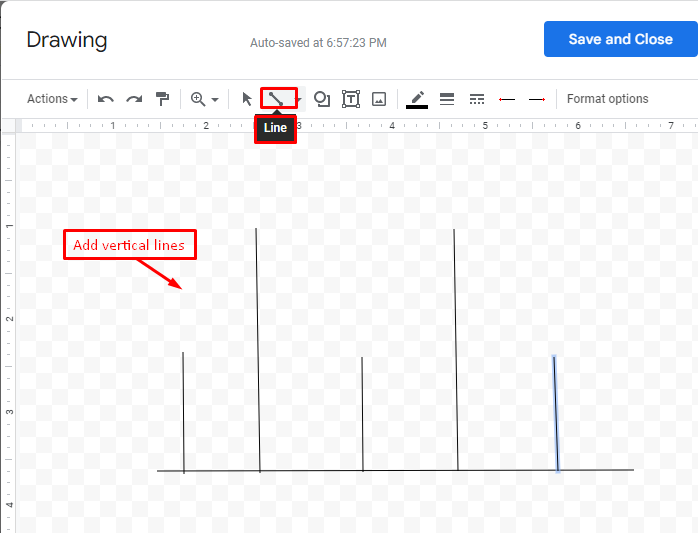Click the Auto-saved at 6:57:23 PM status
The width and height of the screenshot is (698, 533).
(318, 43)
